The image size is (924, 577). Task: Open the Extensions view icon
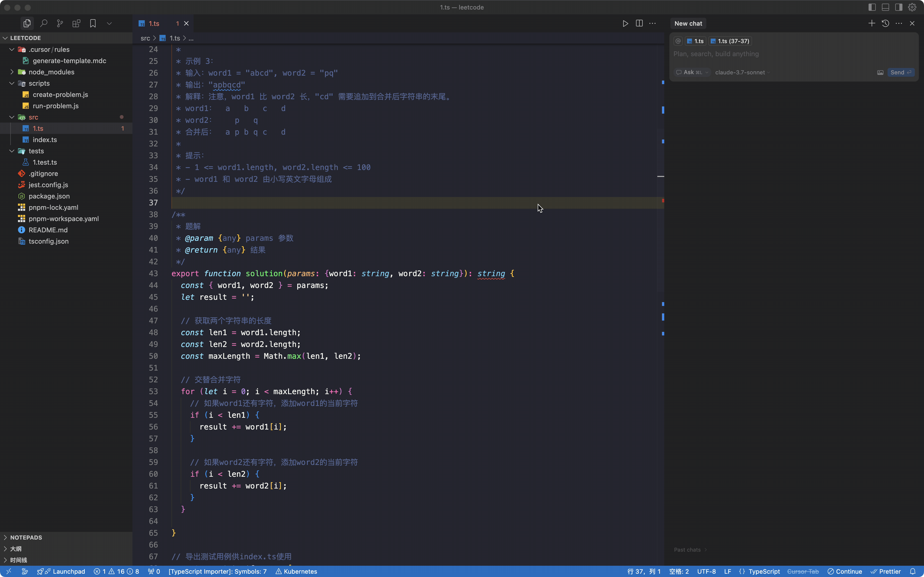[76, 23]
